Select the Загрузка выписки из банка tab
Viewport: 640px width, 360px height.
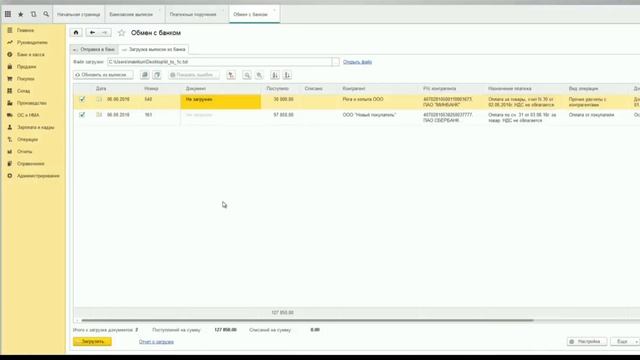153,49
